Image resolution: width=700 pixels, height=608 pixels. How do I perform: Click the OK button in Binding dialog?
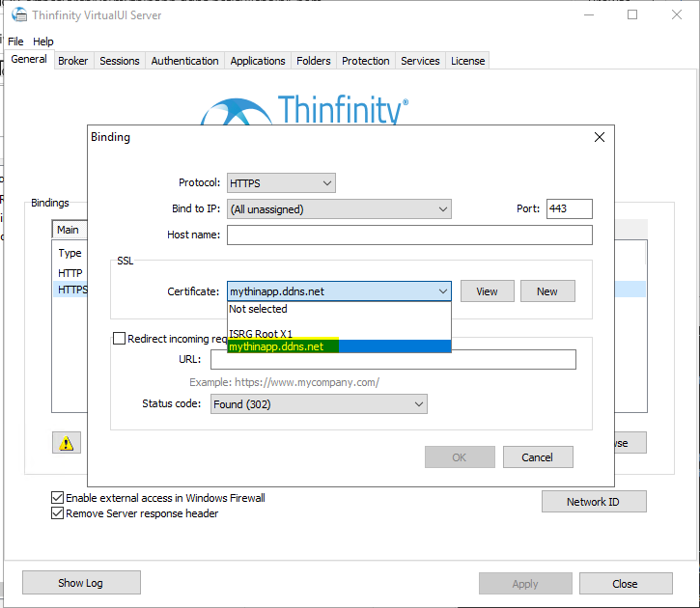(460, 457)
